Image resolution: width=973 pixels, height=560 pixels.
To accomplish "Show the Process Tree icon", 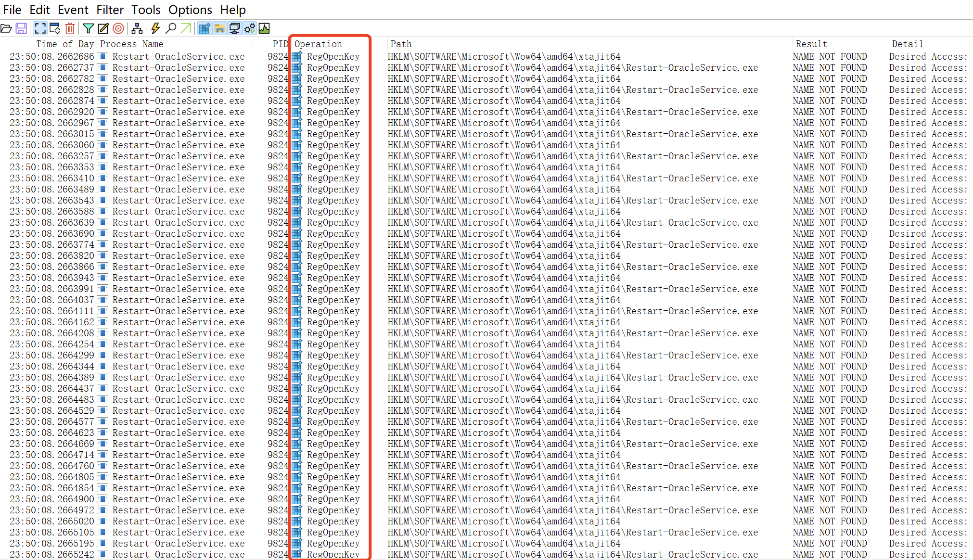I will click(x=137, y=29).
